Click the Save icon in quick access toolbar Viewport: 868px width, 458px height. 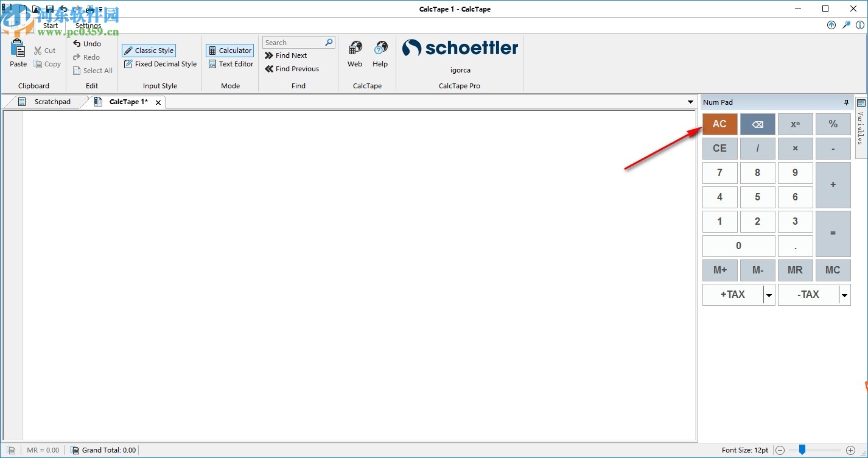coord(50,9)
